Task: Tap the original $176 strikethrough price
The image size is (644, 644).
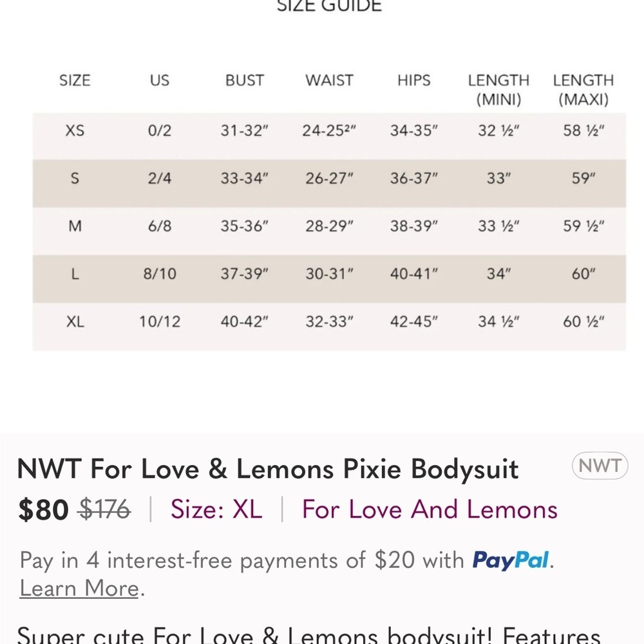Action: point(105,509)
